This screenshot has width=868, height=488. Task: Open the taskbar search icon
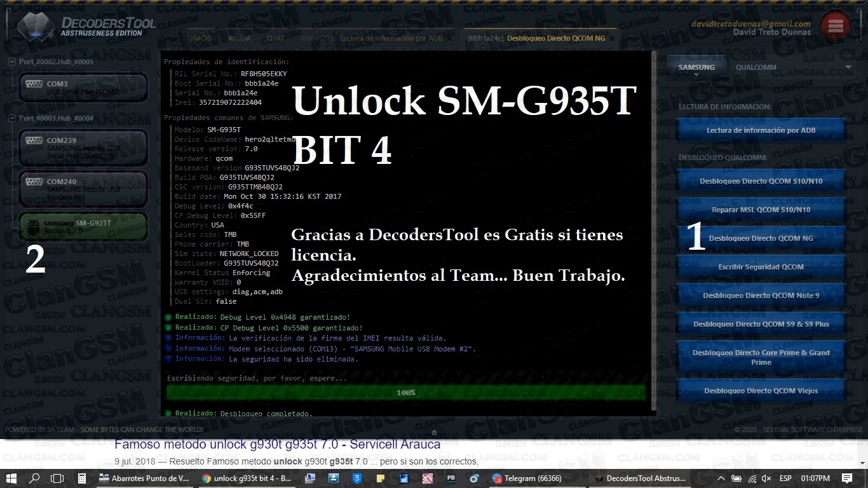[35, 478]
